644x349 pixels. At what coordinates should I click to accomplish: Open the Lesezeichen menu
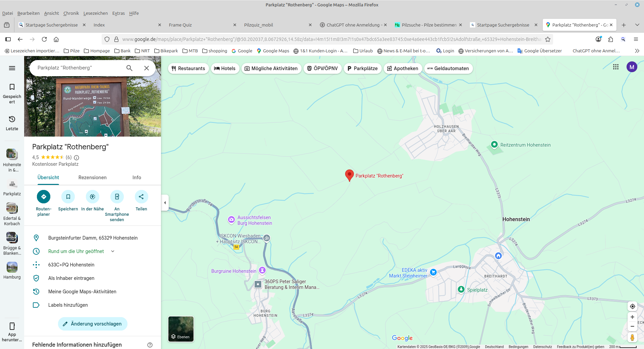(x=96, y=13)
